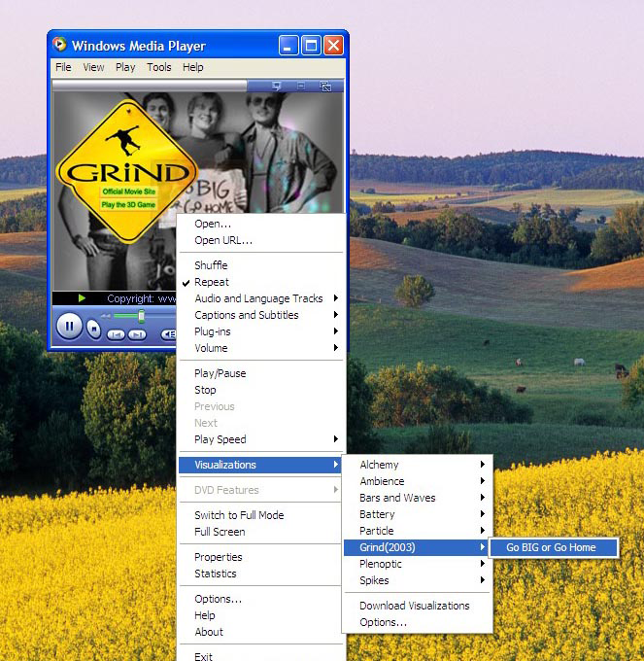Expand the Alchemy visualization submenu
Image resolution: width=644 pixels, height=661 pixels.
coord(417,465)
